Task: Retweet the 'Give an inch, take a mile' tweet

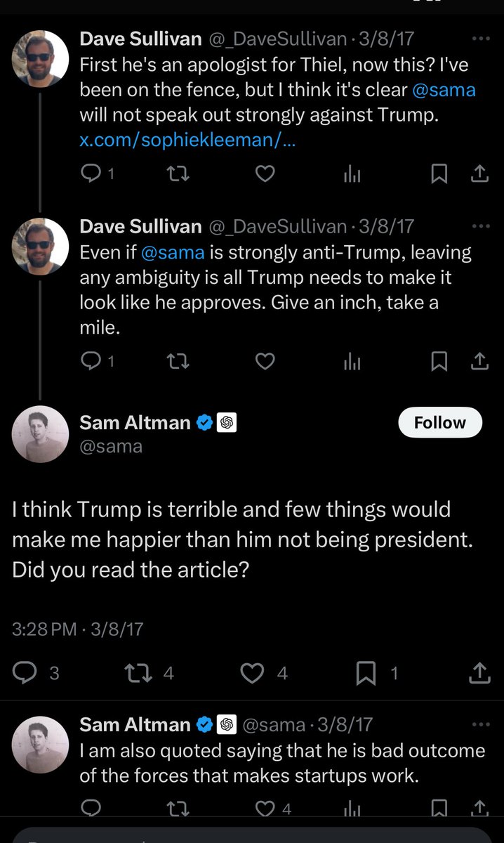Action: coord(178,361)
